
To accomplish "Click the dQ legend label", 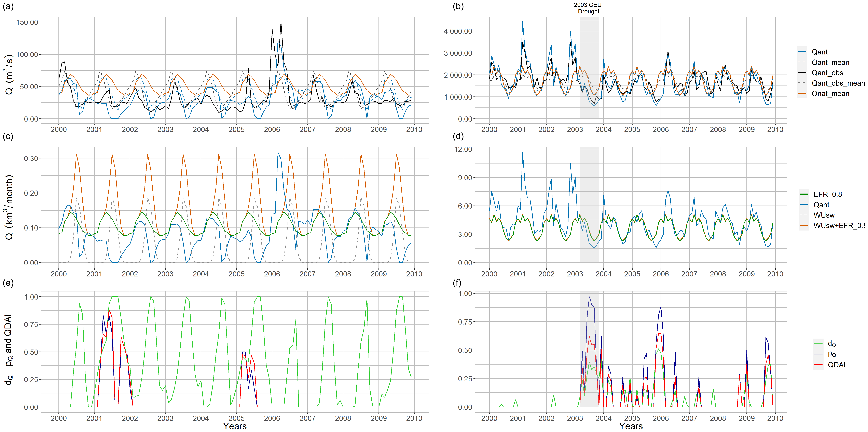I will [832, 344].
